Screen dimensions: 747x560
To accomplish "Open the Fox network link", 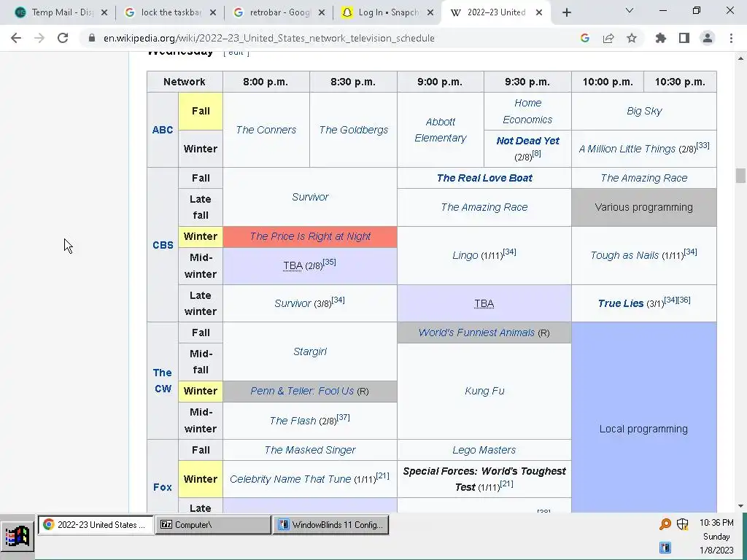I will (x=163, y=486).
